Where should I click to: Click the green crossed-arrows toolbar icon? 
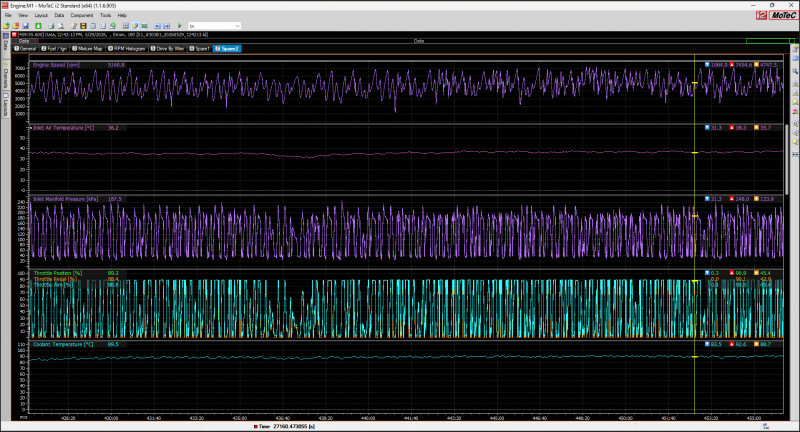click(144, 26)
